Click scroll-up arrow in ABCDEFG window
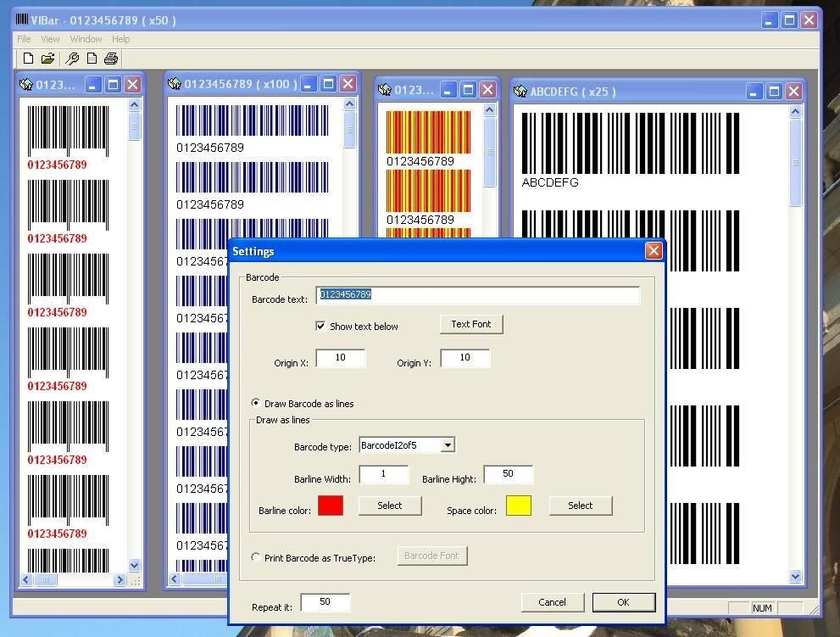Viewport: 840px width, 637px height. (x=796, y=111)
